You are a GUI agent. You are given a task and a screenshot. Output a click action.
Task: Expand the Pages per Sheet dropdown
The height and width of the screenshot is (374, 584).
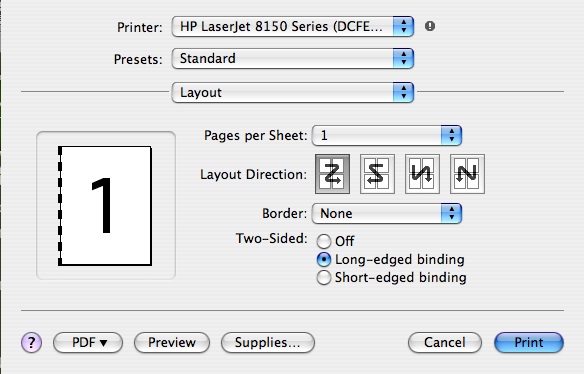(x=387, y=135)
